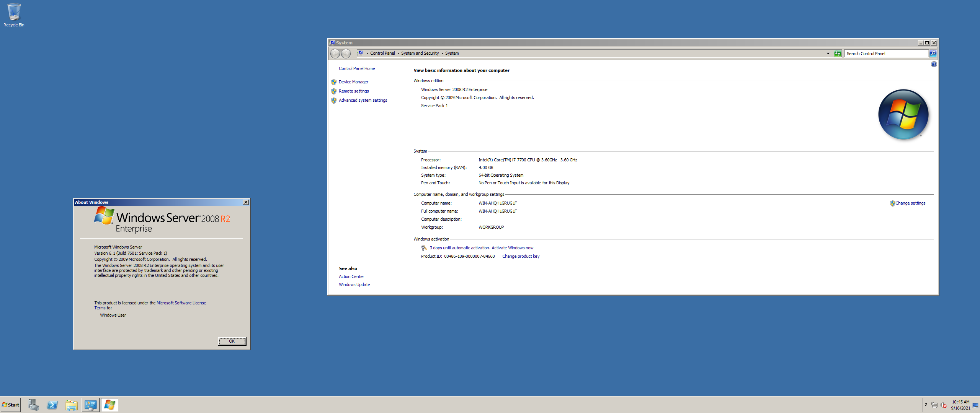Click Service Pack 1 under Windows edition
980x413 pixels.
(434, 106)
